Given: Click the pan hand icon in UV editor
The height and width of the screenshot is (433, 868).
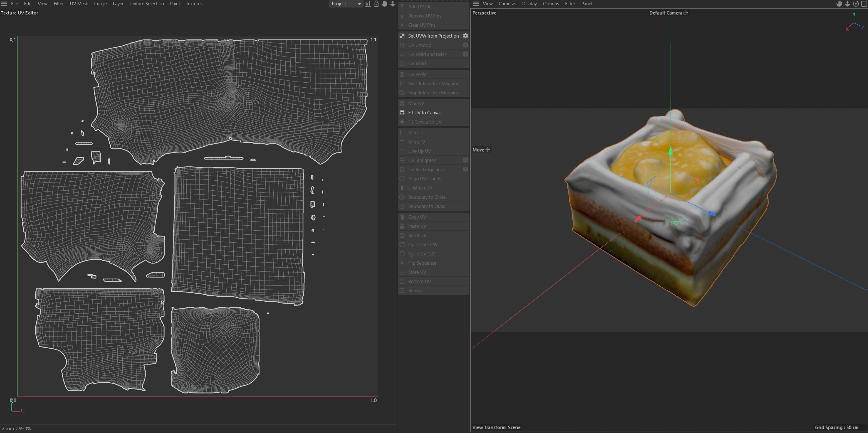Looking at the screenshot, I should click(384, 4).
